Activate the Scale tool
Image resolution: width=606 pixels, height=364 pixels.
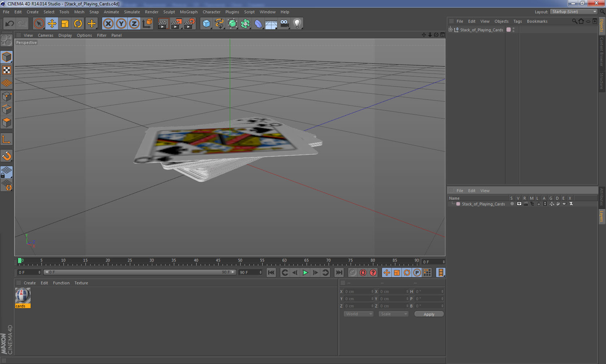tap(65, 24)
